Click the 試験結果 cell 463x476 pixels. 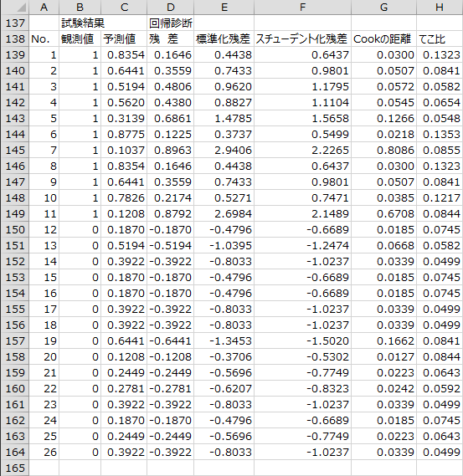point(80,23)
